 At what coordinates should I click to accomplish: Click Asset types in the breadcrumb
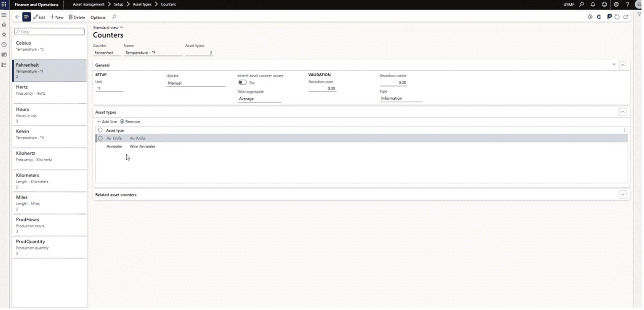coord(142,4)
